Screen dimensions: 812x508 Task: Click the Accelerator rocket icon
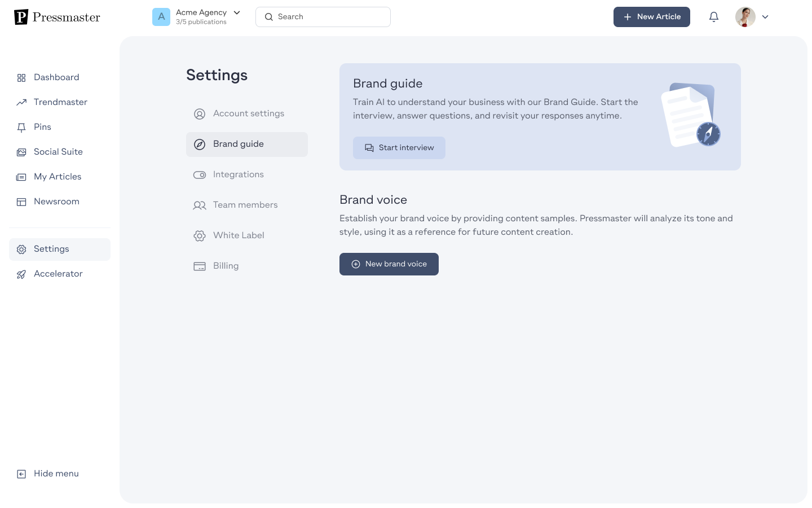point(21,274)
